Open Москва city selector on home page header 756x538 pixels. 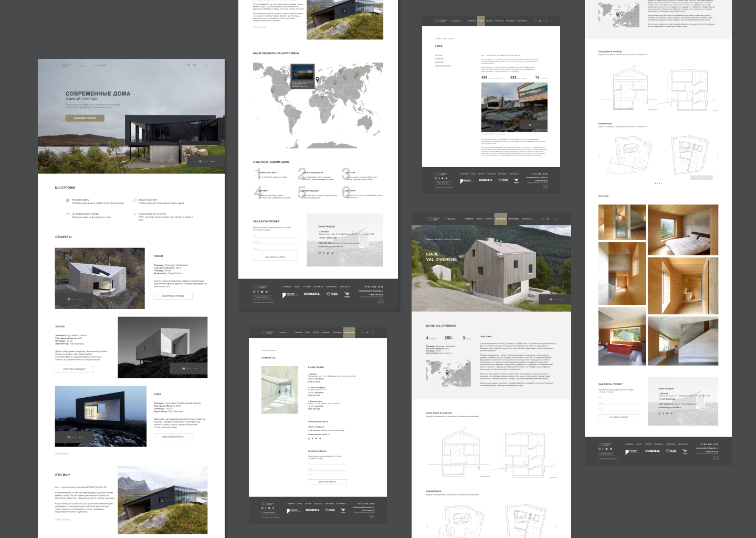tap(101, 65)
